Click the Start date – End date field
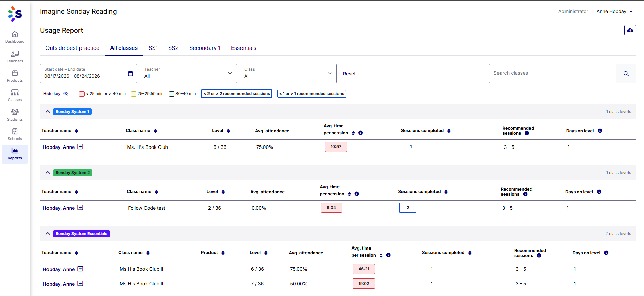 click(x=89, y=73)
